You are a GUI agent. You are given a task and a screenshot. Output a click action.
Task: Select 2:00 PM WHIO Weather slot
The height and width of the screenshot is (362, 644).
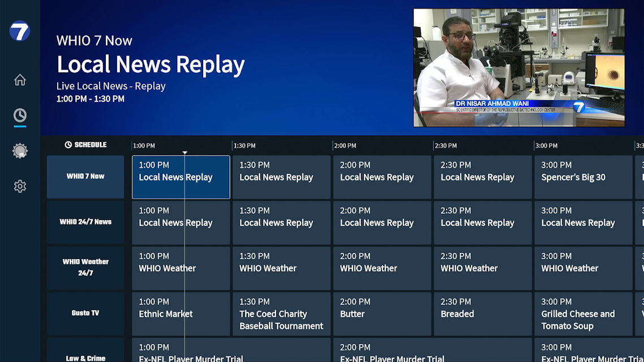382,268
